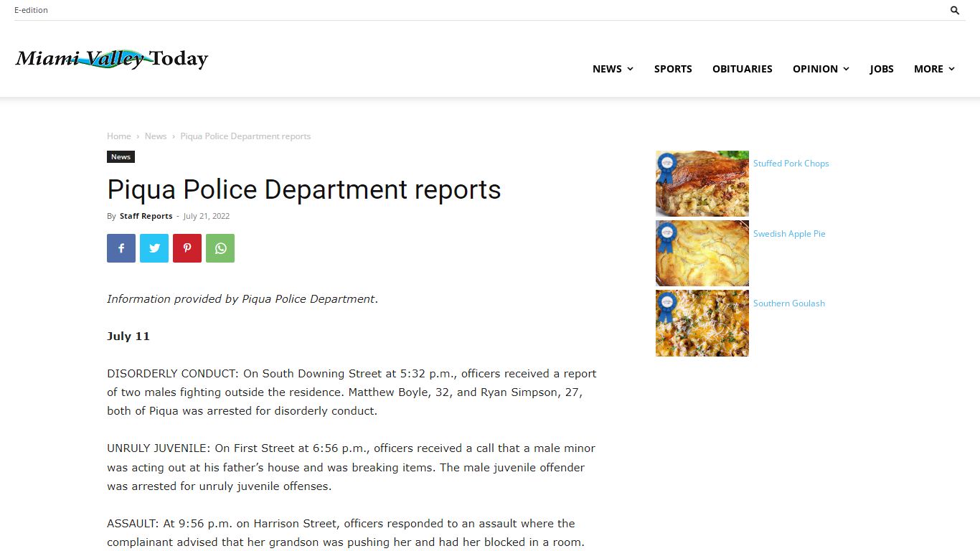
Task: Share article on Facebook
Action: coord(121,248)
